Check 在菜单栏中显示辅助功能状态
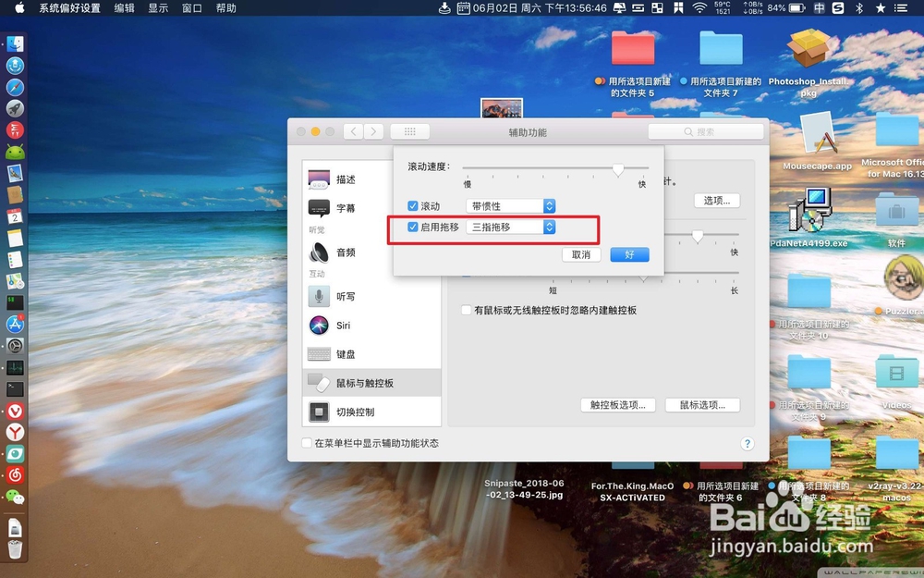Screen dimensions: 924x578 point(305,444)
